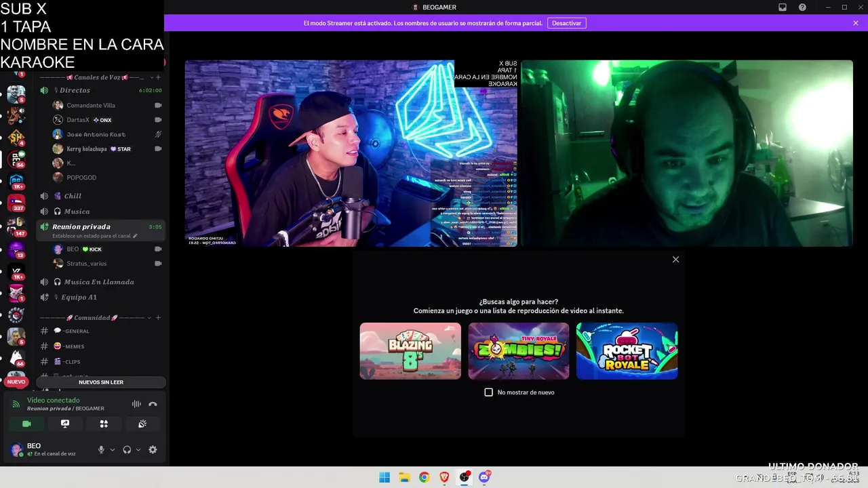Add a channel to Comunidad category
868x488 pixels.
(158, 318)
